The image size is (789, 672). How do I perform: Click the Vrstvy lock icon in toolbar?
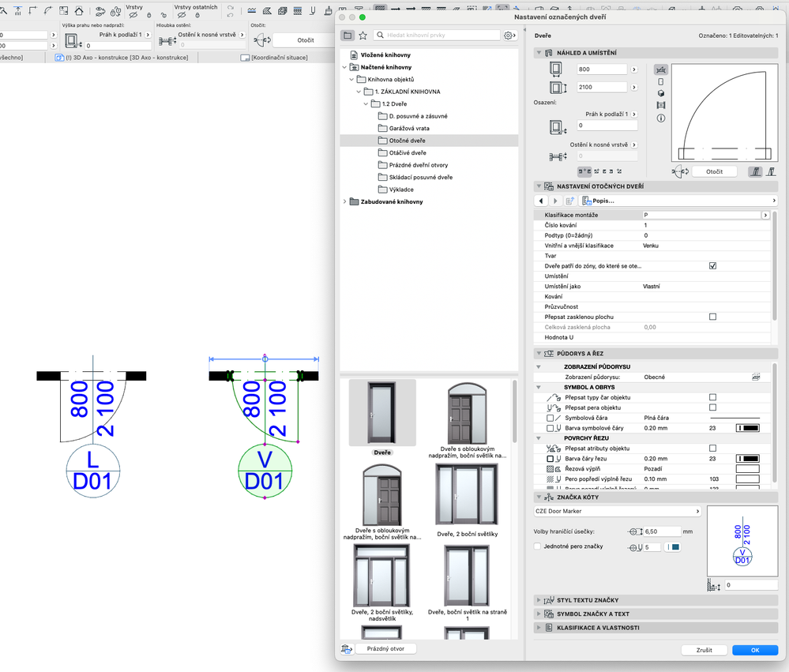149,16
